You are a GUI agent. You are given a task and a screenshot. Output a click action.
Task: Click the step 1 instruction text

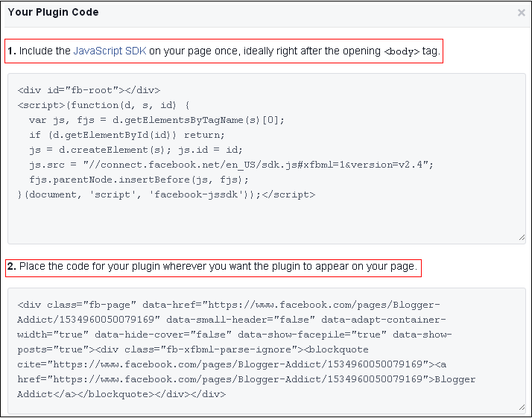point(224,51)
